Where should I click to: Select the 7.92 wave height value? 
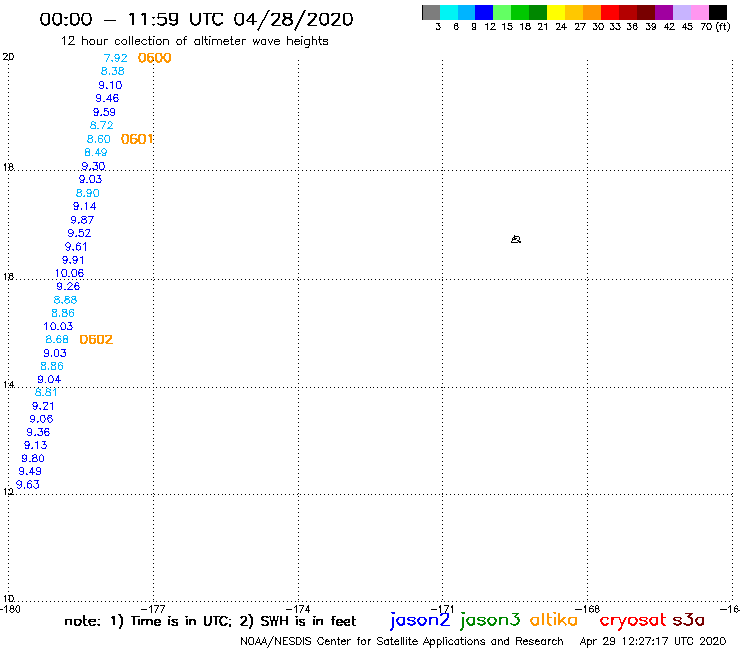point(116,58)
